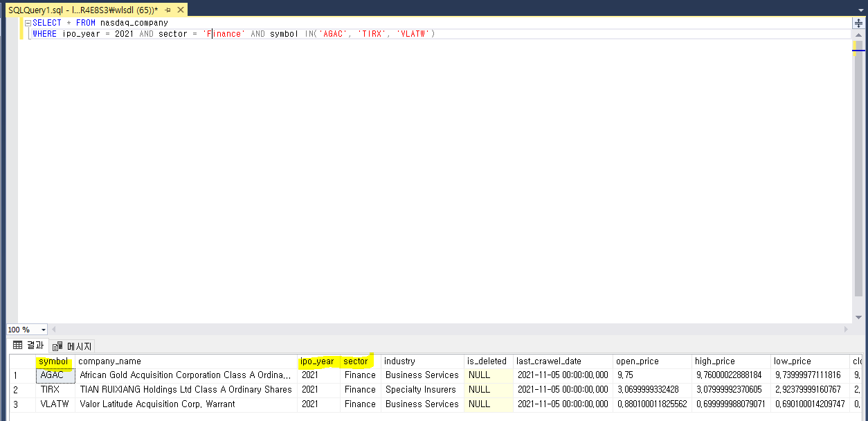
Task: Select row header number 2
Action: 22,390
